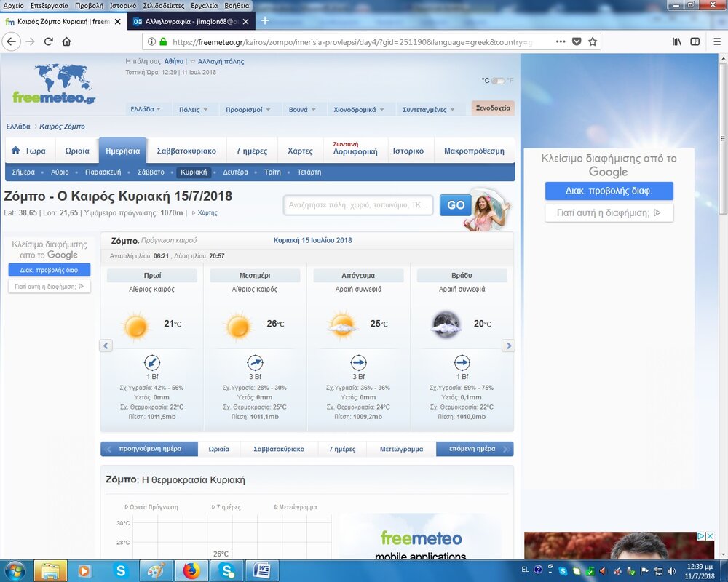The image size is (728, 582).
Task: Click the επόμενη ημέρα button
Action: click(475, 449)
